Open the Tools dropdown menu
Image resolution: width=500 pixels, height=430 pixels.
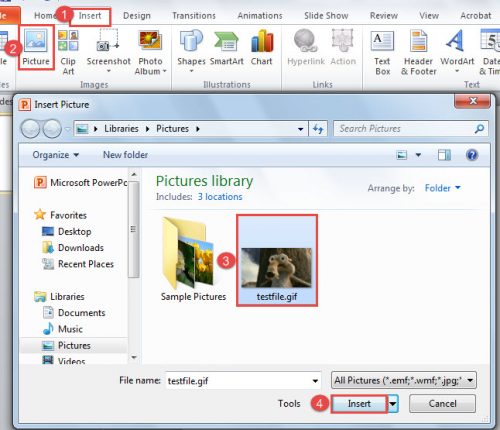pos(289,404)
